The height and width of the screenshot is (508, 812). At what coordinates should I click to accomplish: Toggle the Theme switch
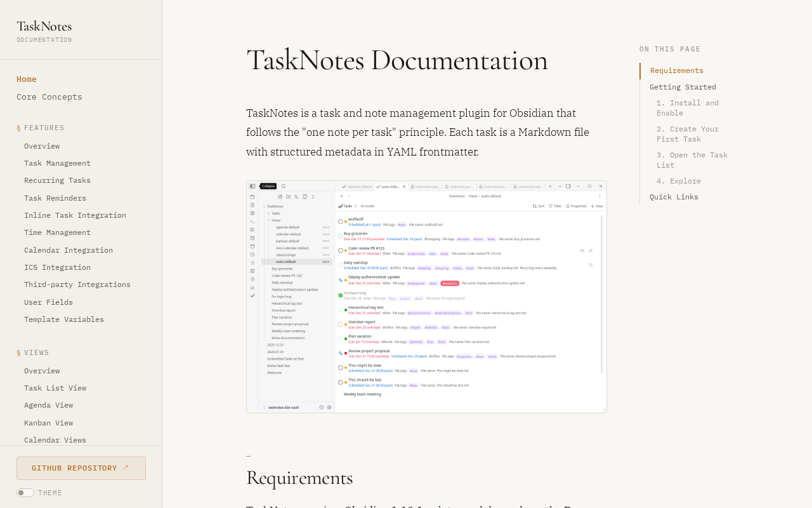(x=25, y=493)
